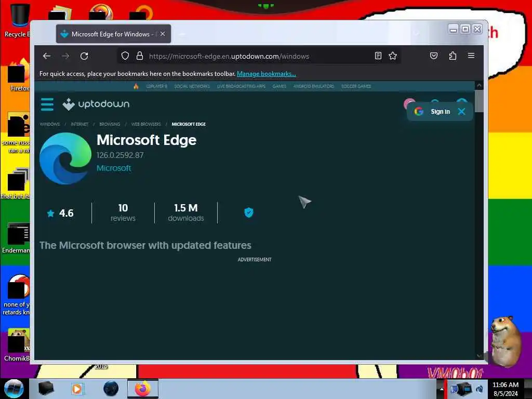Click the MICROSOFT EDGE breadcrumb label
Screen dimensions: 532x399
[189, 124]
